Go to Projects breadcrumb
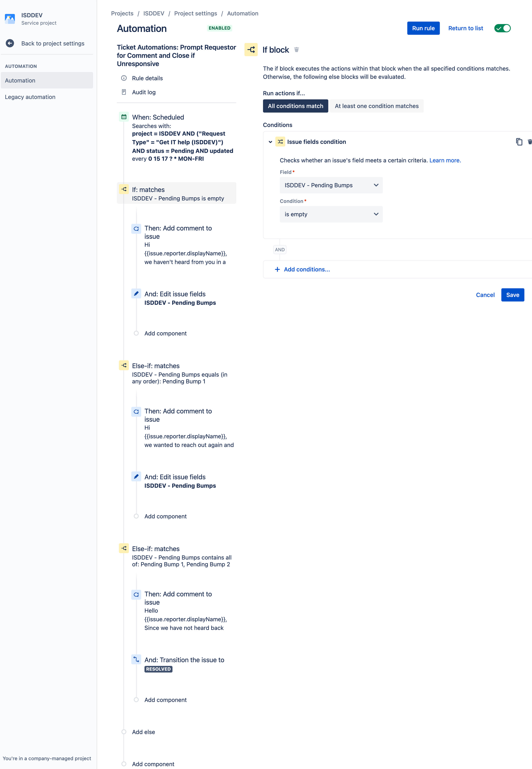Viewport: 532px width, 769px height. point(122,13)
